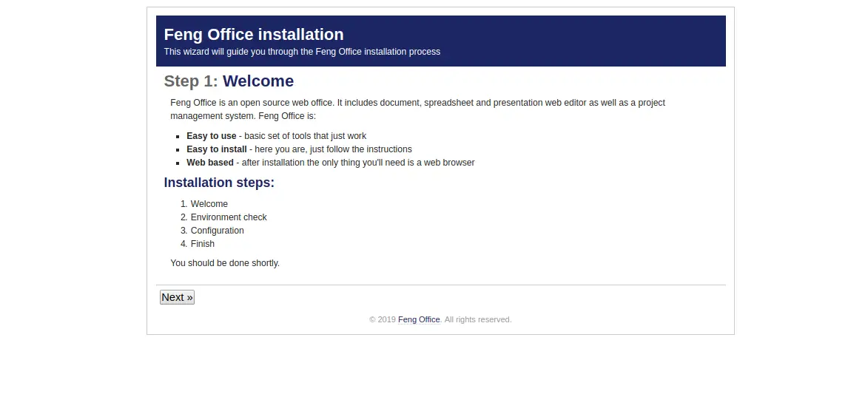Click the '© 2019' copyright text
Viewport: 868px width, 394px height.
383,320
